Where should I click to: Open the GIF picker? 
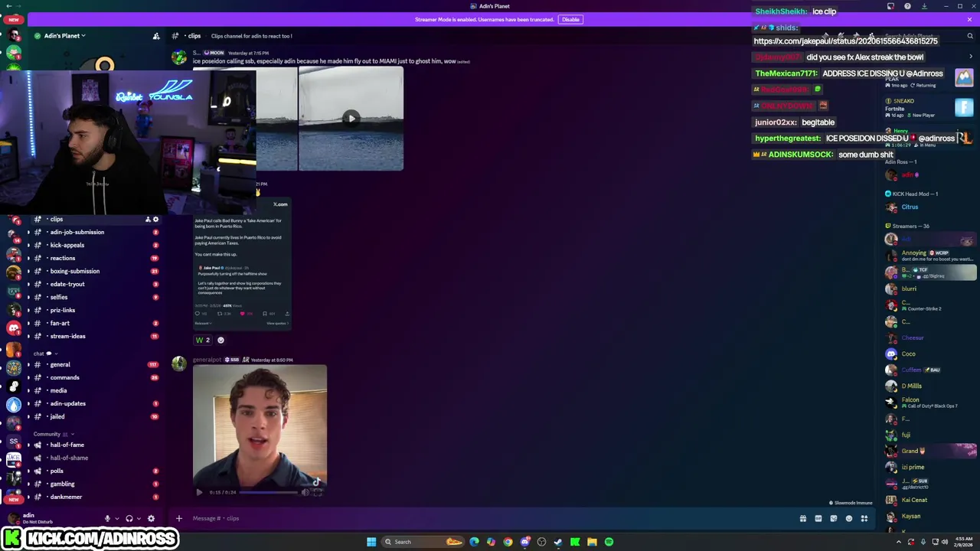[818, 518]
